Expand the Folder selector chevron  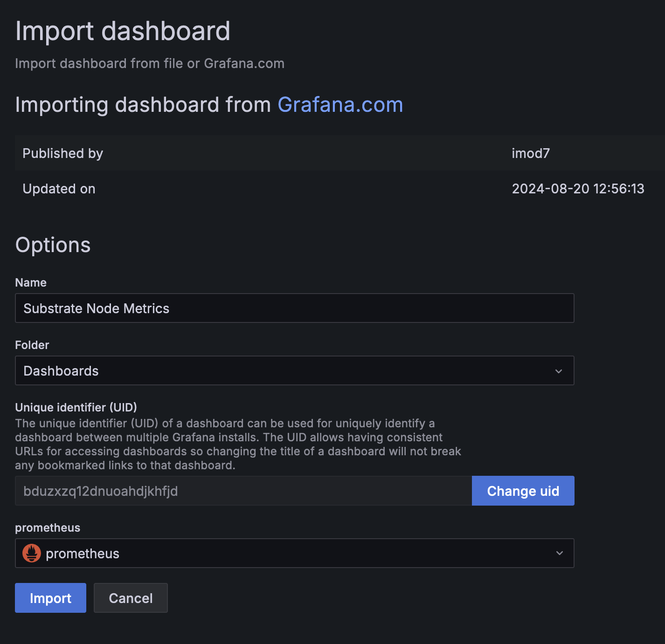559,371
